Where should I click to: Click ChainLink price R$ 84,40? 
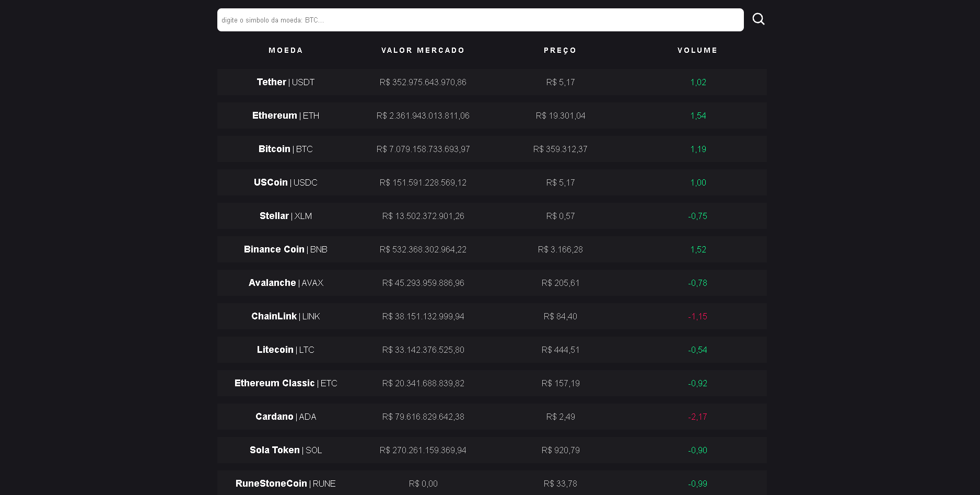click(561, 316)
